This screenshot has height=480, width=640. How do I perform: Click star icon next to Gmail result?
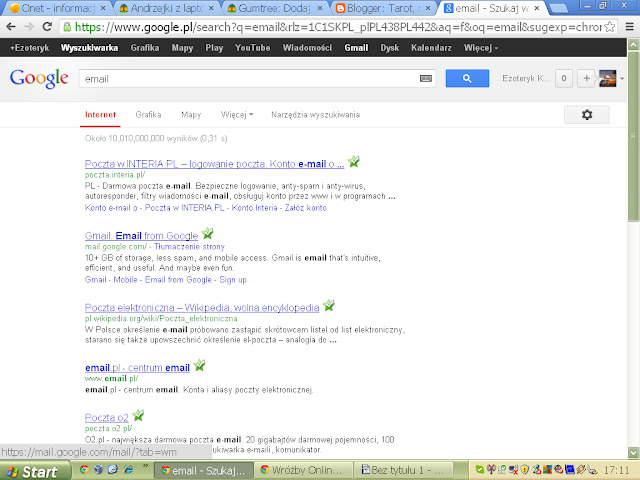[x=207, y=233]
